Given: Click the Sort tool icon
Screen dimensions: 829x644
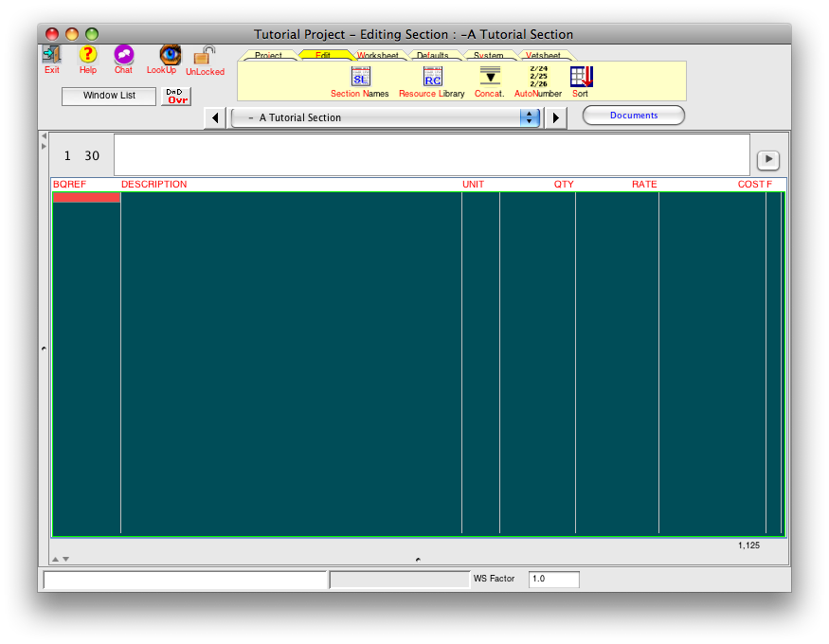Looking at the screenshot, I should (x=582, y=77).
